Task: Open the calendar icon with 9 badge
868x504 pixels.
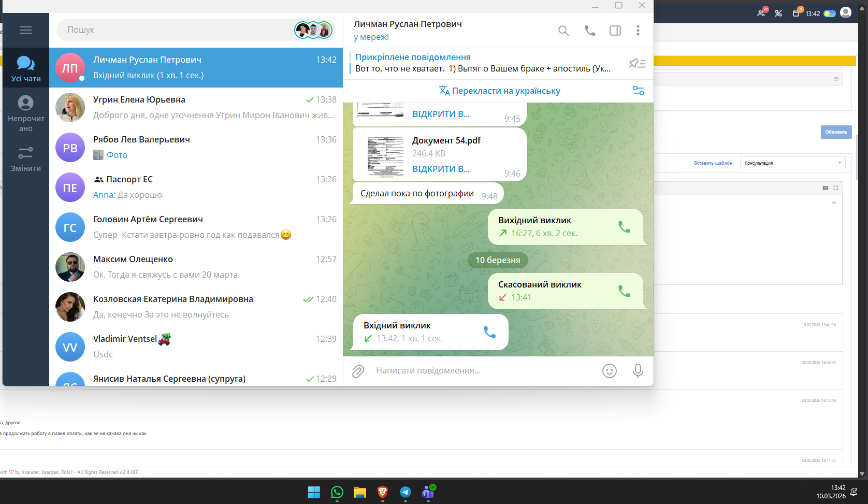Action: pyautogui.click(x=797, y=12)
